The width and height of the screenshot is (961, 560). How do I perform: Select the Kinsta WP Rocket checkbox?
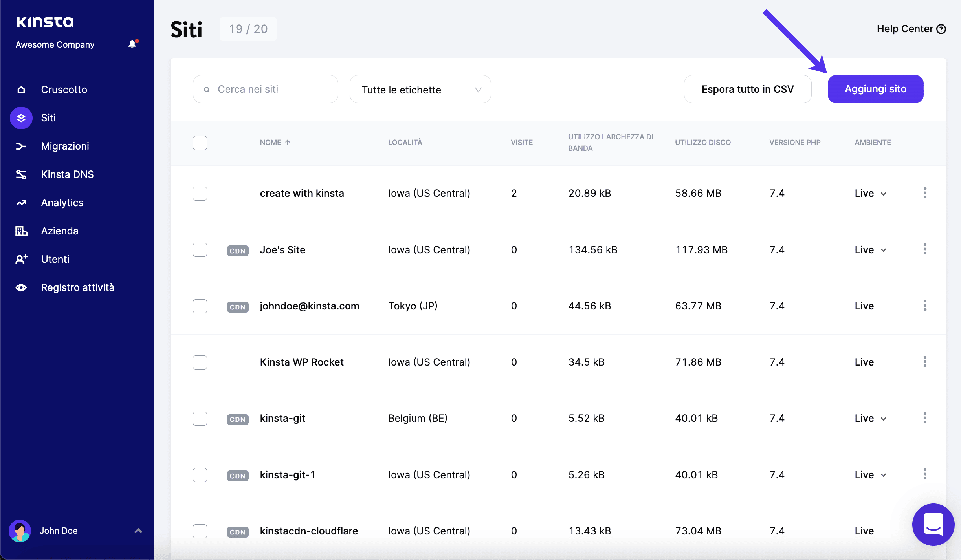200,362
